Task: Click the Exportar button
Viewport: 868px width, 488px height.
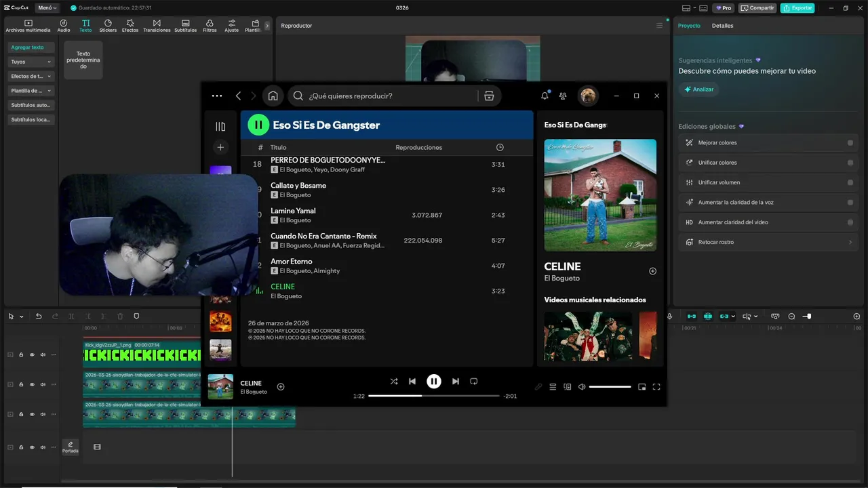Action: click(797, 8)
